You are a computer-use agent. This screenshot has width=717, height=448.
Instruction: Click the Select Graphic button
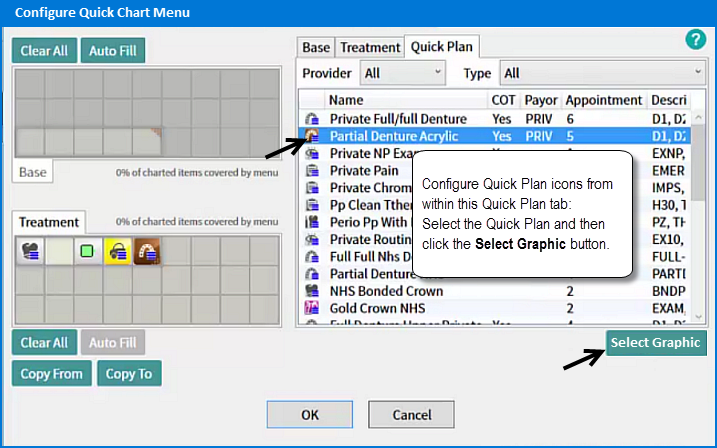tap(656, 342)
